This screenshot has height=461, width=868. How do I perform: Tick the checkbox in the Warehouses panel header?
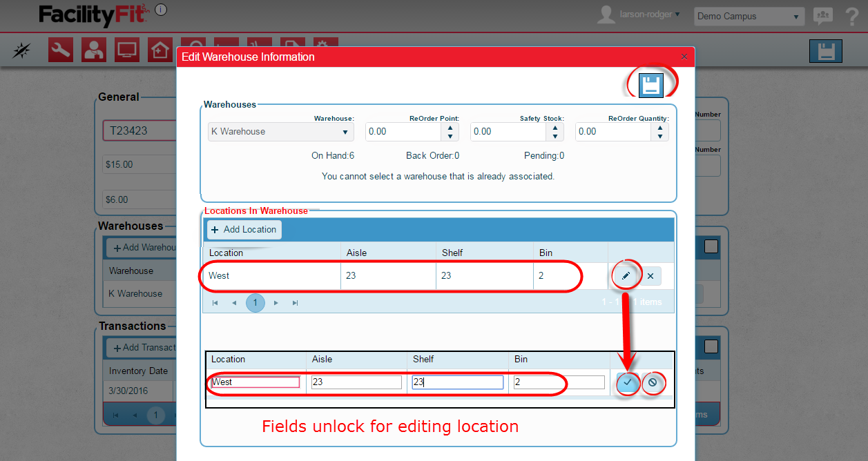point(711,246)
